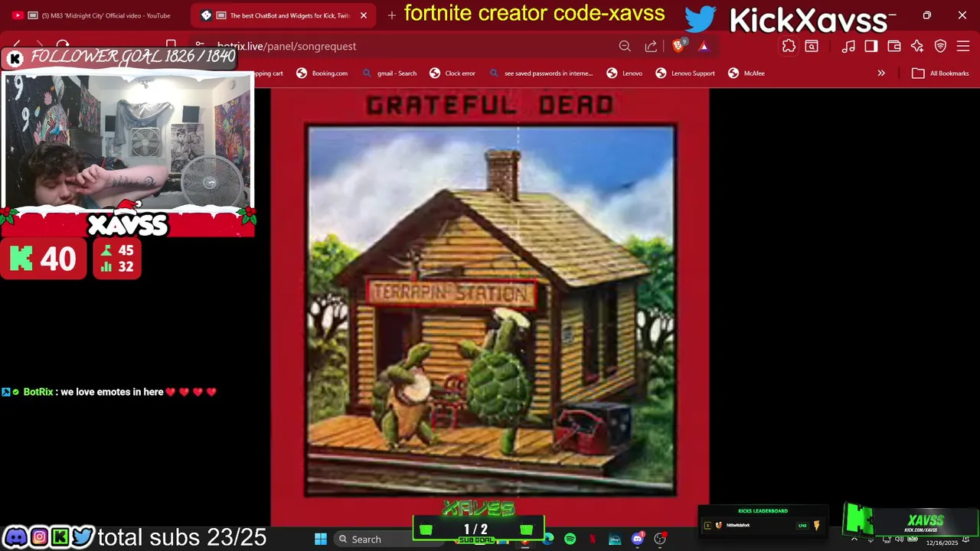Open the volume icon in system tray
980x551 pixels.
click(x=899, y=540)
